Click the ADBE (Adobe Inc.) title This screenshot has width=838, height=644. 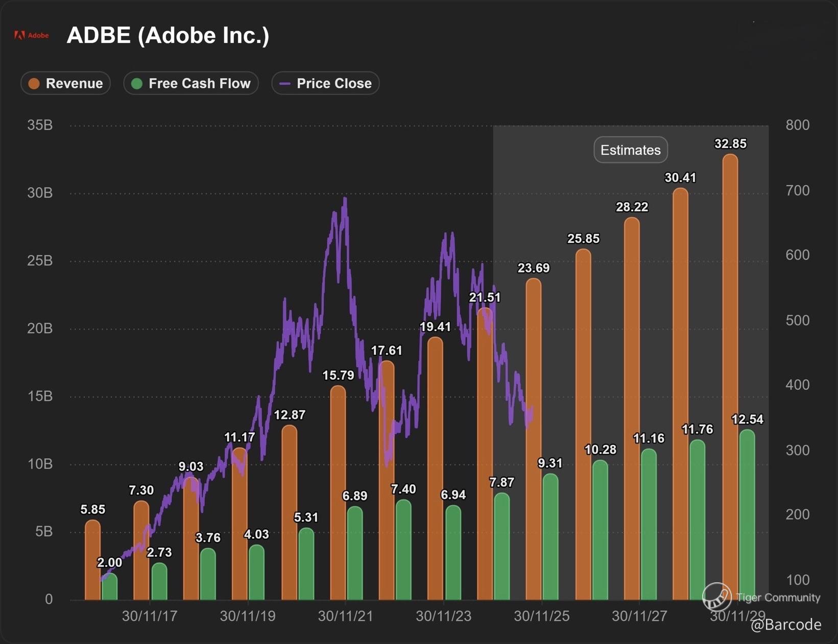pos(167,35)
